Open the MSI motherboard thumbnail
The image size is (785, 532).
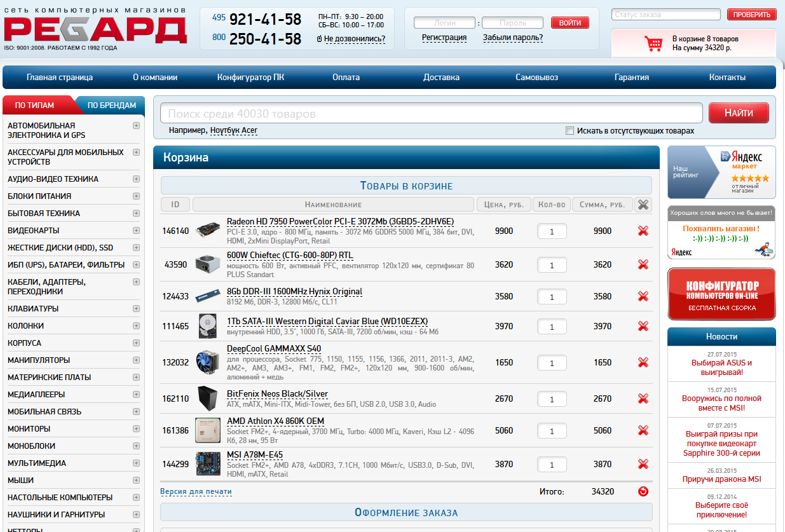tap(208, 464)
